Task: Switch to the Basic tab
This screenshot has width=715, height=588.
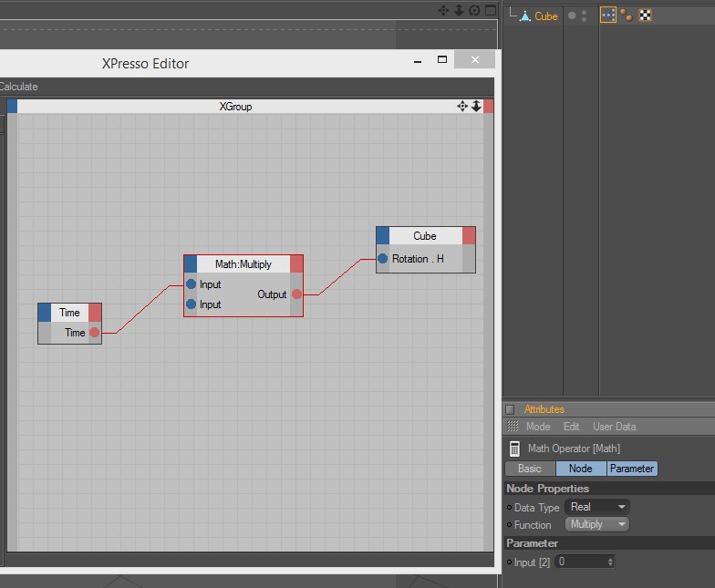Action: (530, 469)
